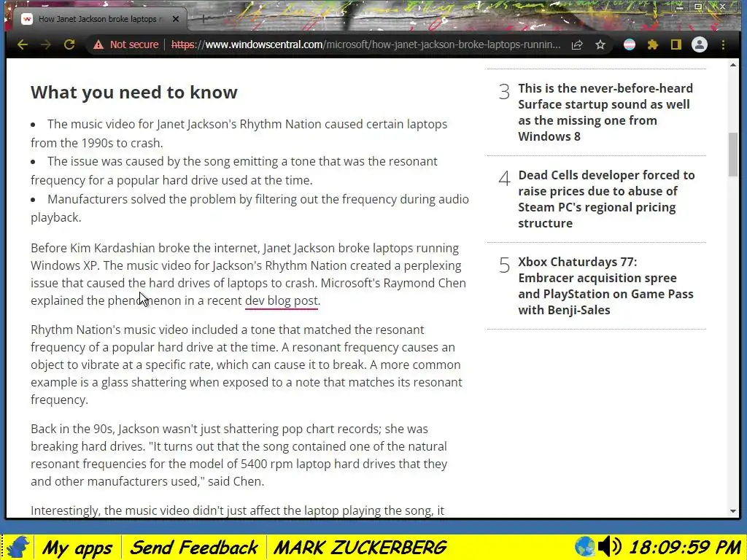747x560 pixels.
Task: Click the tab favicon for Windows Central
Action: point(27,19)
